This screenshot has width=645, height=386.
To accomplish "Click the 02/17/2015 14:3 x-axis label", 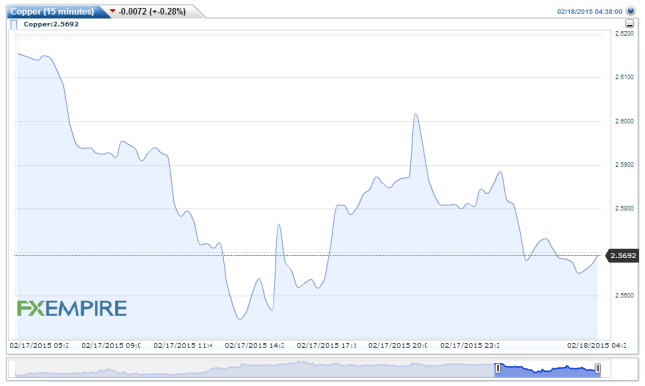I will [254, 346].
